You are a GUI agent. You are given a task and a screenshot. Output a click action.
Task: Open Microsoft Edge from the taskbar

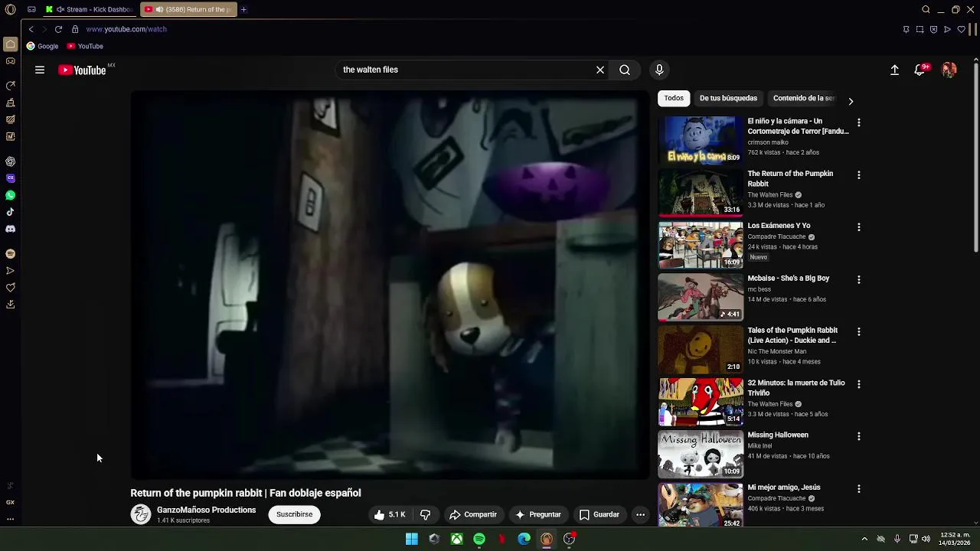pos(524,539)
